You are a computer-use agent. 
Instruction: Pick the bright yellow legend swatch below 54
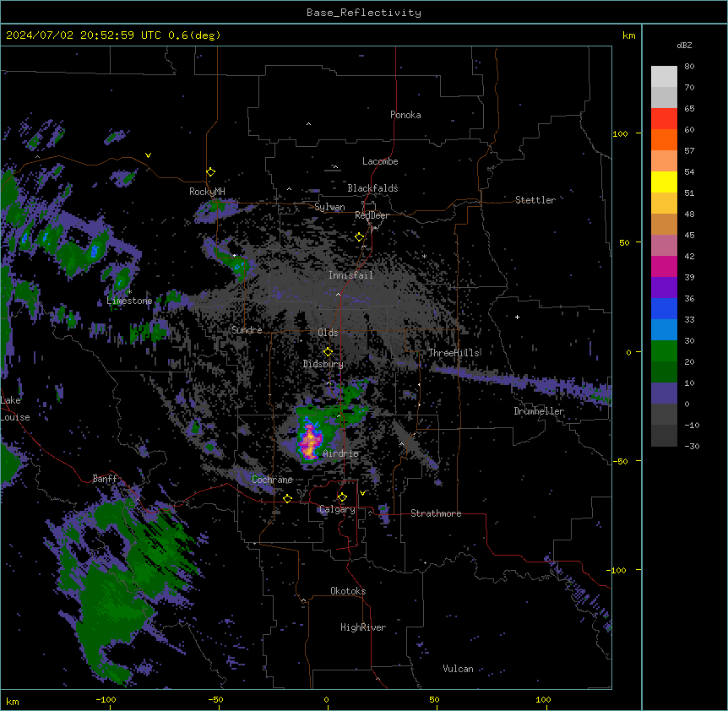tap(664, 182)
